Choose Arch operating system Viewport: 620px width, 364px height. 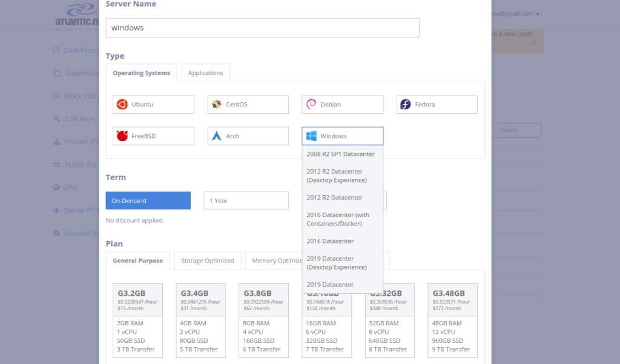point(248,136)
